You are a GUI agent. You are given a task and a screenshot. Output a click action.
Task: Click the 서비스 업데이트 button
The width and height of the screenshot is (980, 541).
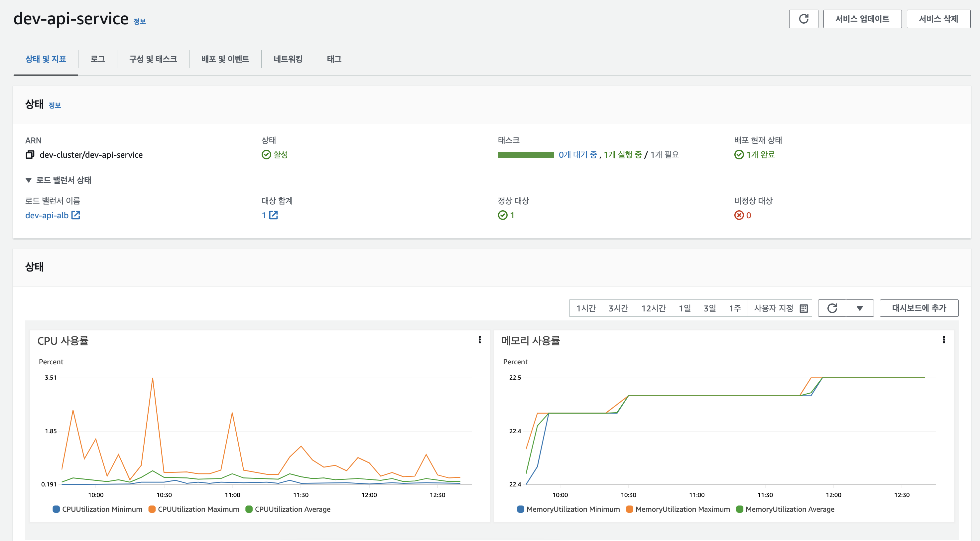(862, 19)
